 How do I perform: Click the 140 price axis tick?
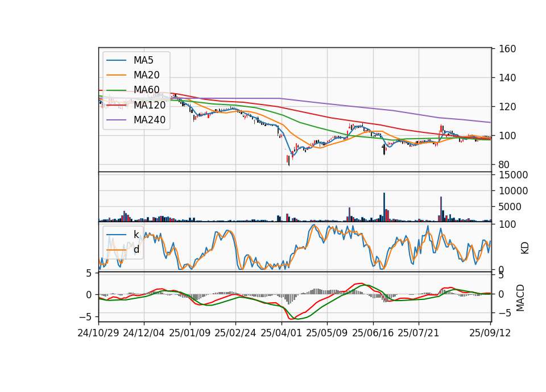coord(507,78)
